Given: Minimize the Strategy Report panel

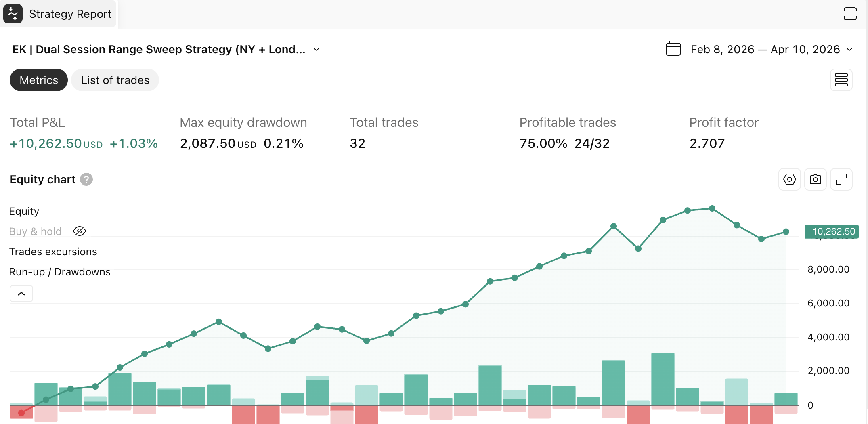Looking at the screenshot, I should point(821,15).
